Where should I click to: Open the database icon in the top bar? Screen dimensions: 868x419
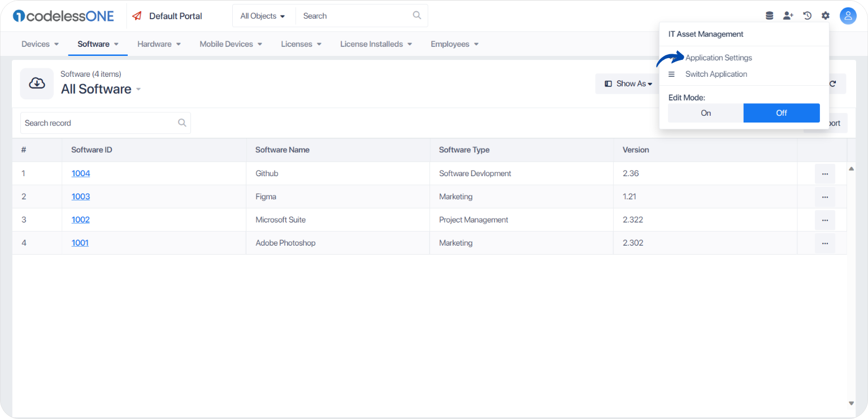(769, 16)
